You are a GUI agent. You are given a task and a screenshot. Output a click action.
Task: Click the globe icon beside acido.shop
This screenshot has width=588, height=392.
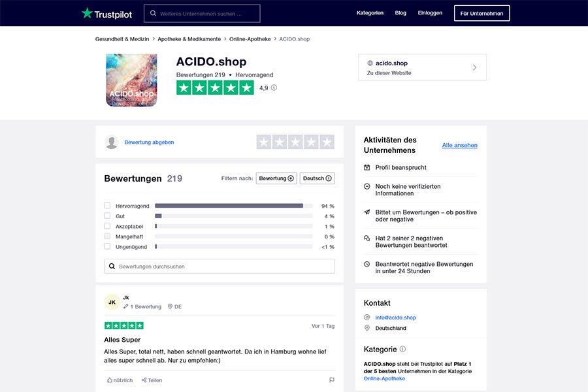click(x=370, y=63)
